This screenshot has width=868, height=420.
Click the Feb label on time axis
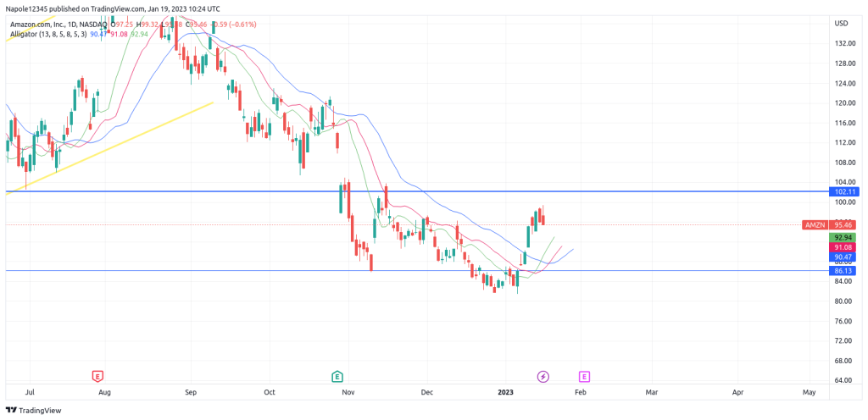tap(580, 392)
